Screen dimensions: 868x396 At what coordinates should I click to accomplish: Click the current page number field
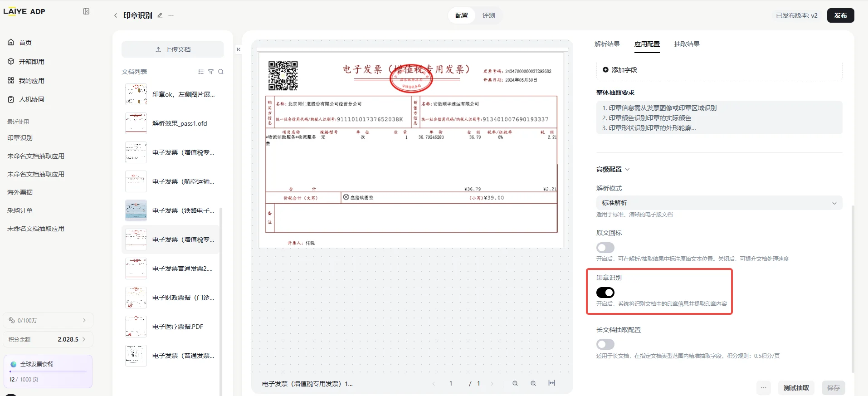(451, 383)
